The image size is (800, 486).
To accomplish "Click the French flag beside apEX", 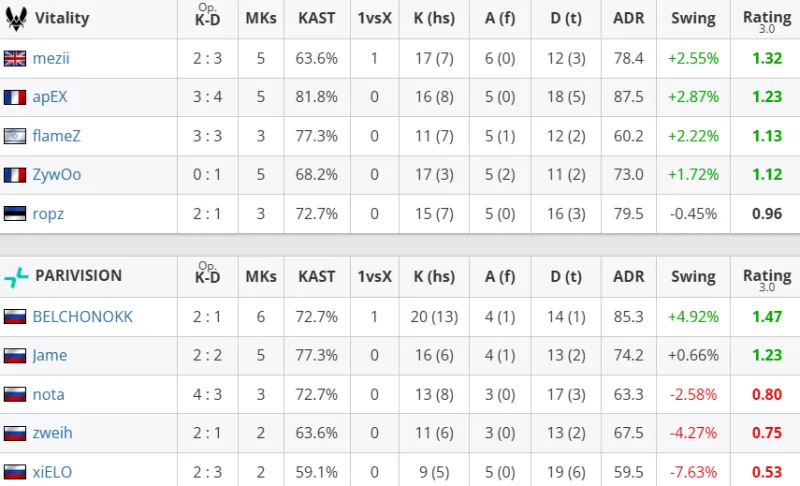I will tap(15, 97).
